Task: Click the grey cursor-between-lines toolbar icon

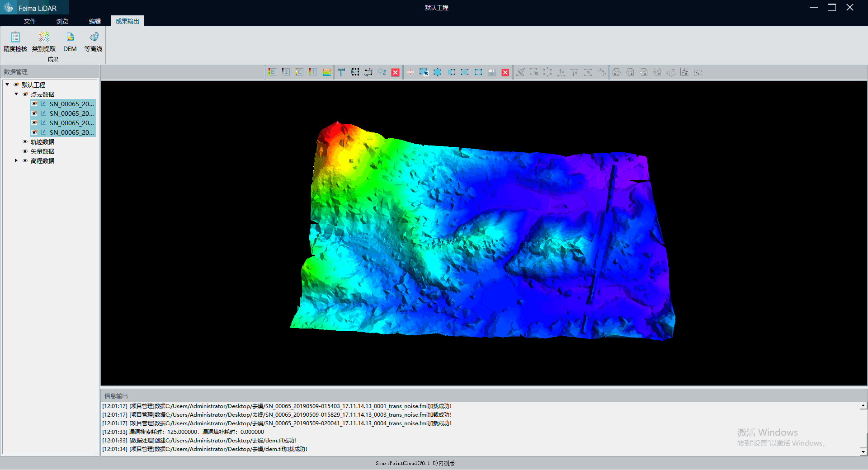Action: [x=588, y=72]
